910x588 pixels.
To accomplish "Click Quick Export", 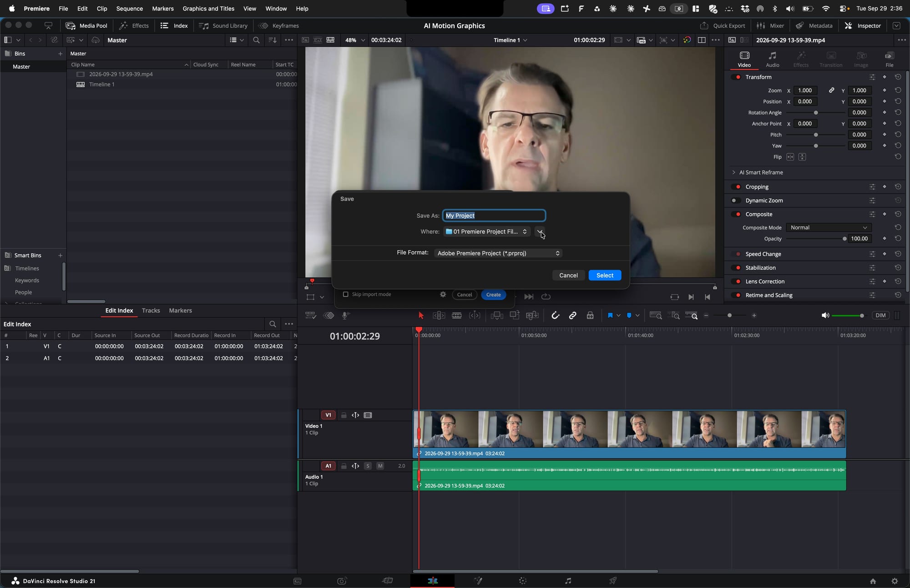I will point(723,26).
